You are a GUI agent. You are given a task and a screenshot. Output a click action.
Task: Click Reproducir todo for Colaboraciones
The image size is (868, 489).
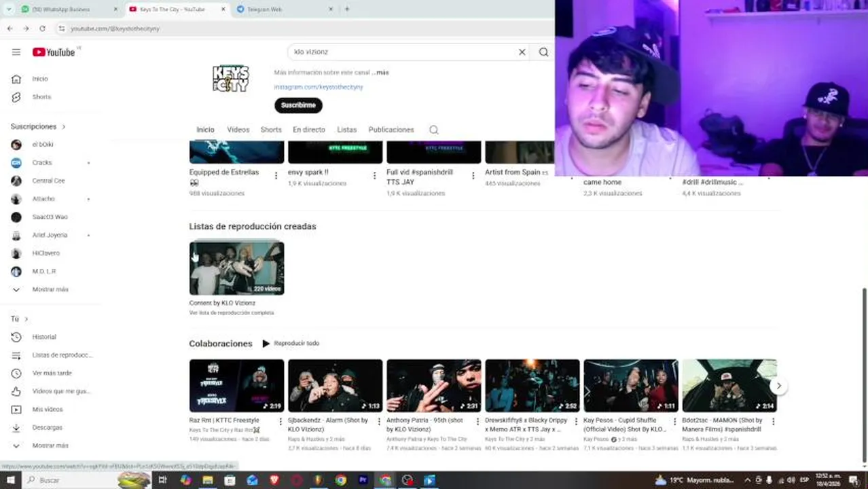(291, 344)
